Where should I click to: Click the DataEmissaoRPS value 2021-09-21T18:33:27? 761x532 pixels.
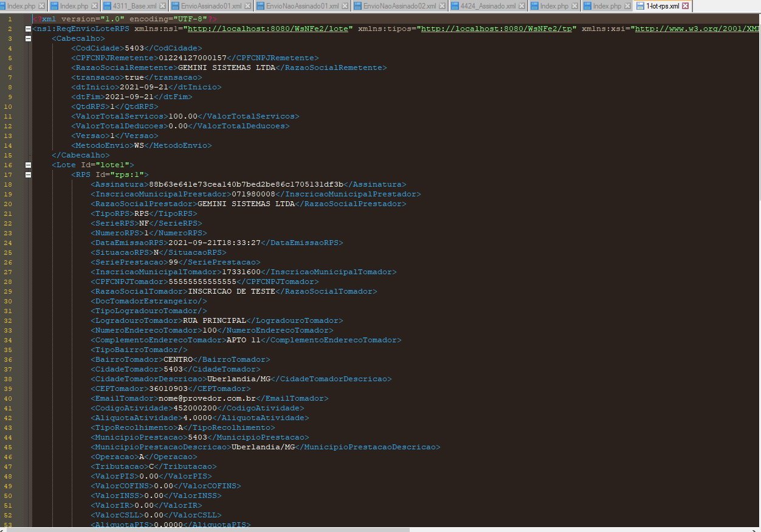215,243
